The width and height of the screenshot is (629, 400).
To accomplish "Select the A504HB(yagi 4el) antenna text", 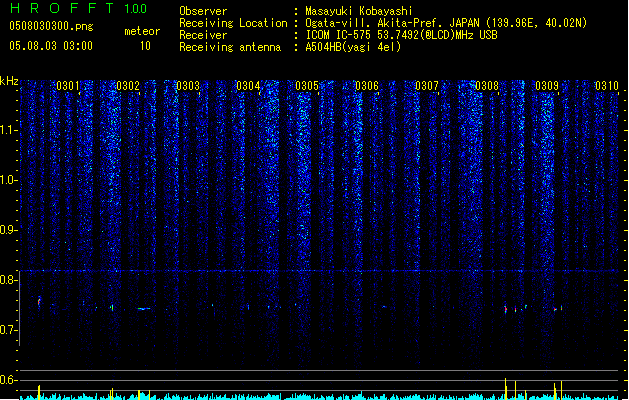I will point(353,47).
